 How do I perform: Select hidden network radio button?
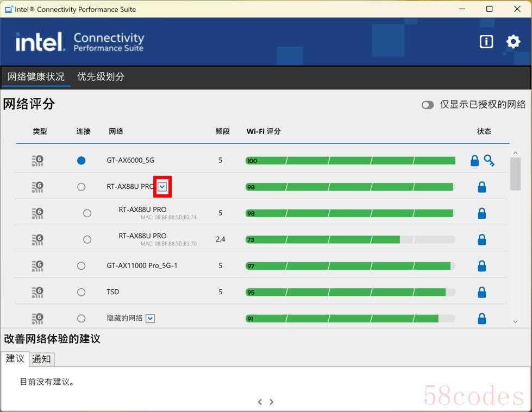pos(81,319)
